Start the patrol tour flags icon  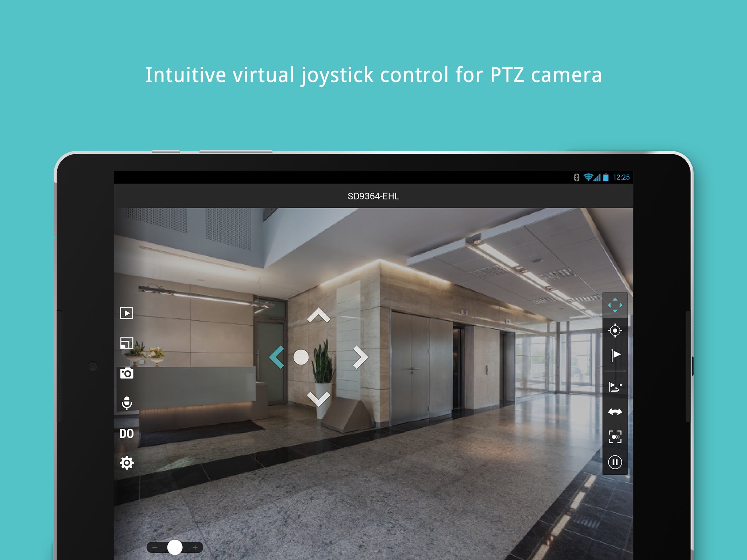pyautogui.click(x=615, y=386)
